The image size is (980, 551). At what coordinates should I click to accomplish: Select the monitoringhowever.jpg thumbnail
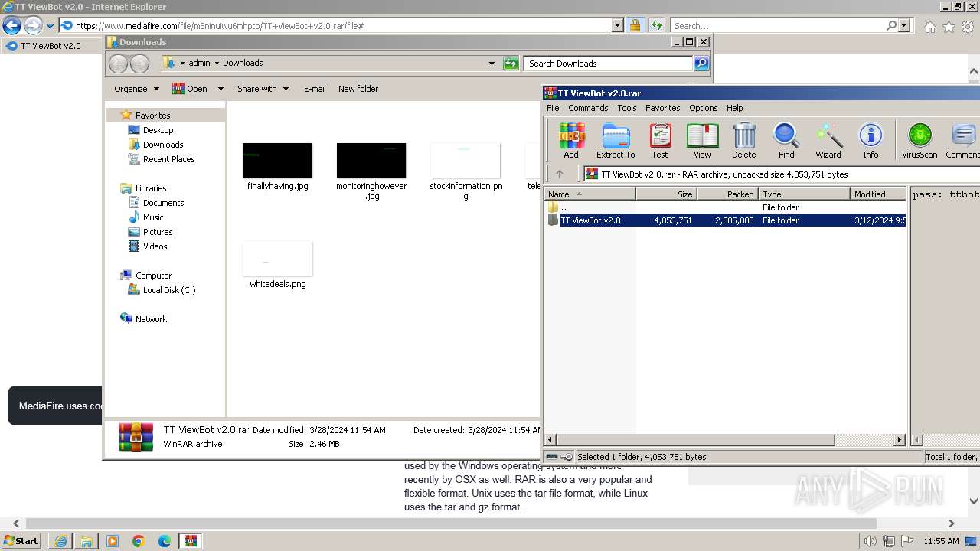(x=371, y=161)
